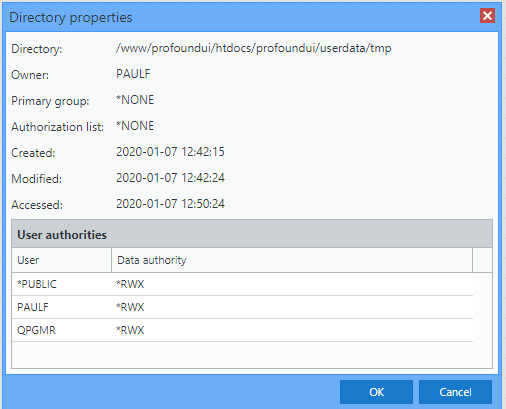
Task: Click the OK button
Action: pos(376,392)
